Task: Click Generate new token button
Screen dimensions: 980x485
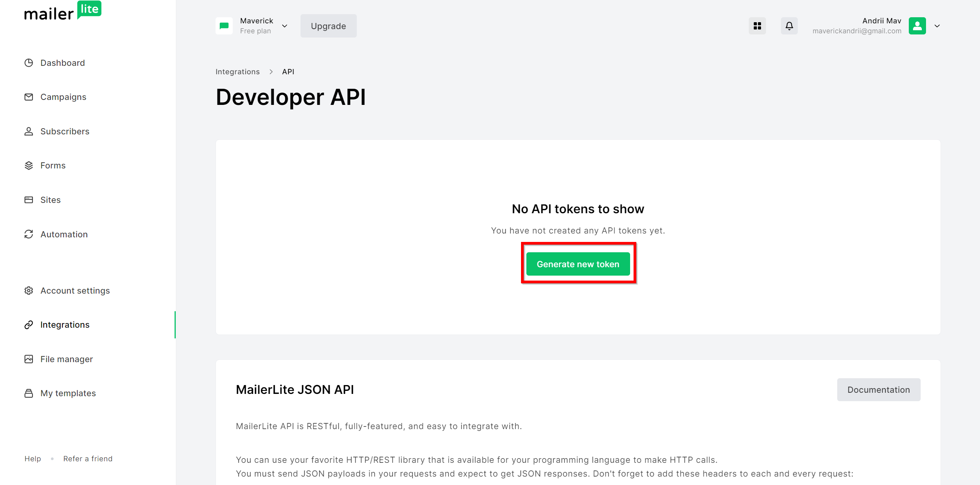Action: click(578, 264)
